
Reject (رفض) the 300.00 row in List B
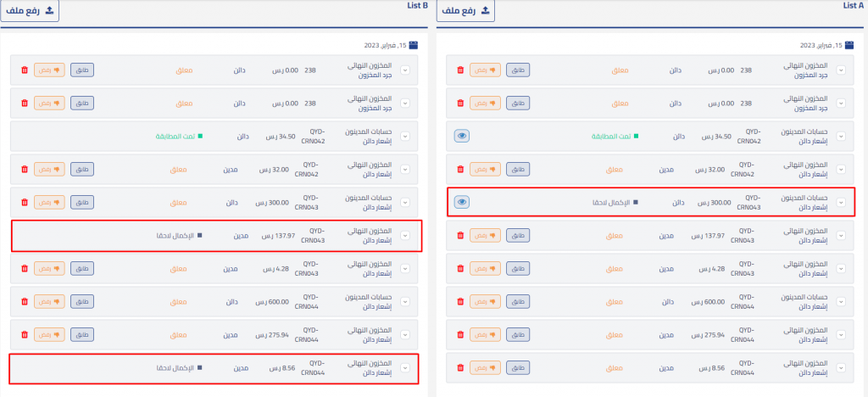(49, 202)
